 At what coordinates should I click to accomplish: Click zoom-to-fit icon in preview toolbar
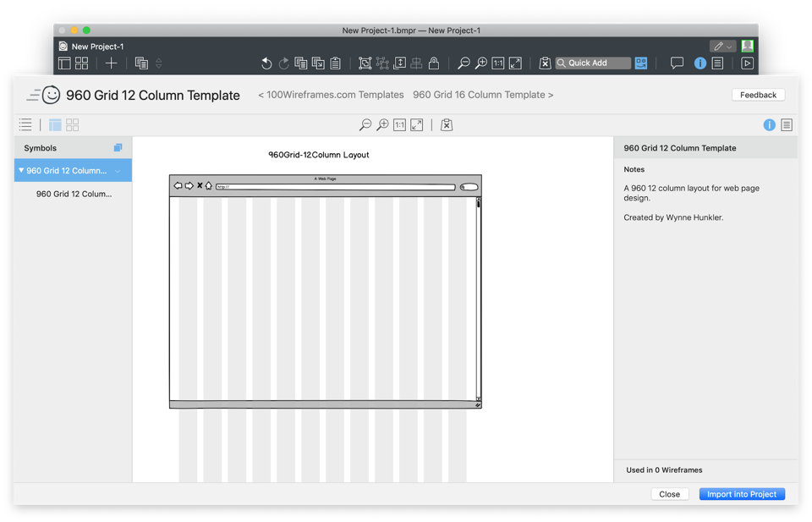point(417,125)
